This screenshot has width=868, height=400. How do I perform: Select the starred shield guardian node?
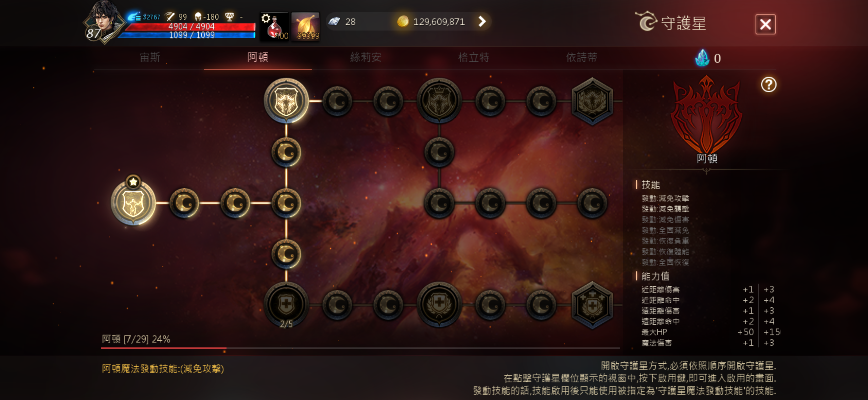[x=133, y=202]
